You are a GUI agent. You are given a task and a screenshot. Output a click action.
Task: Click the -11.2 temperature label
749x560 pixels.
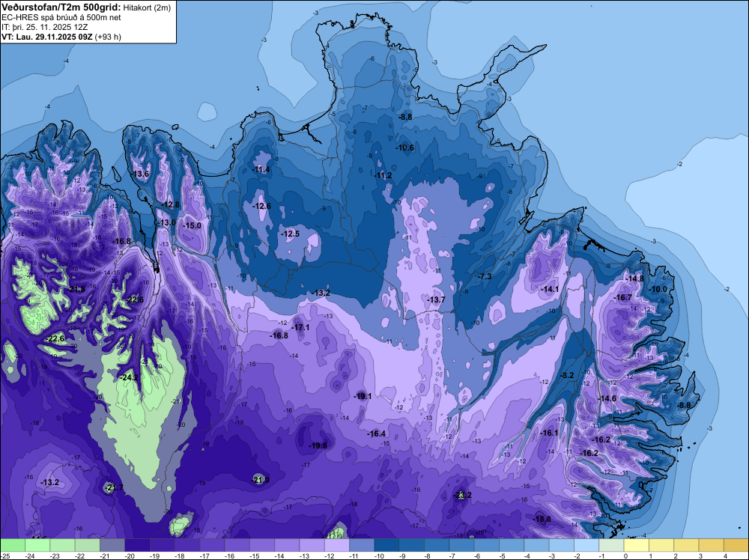click(383, 176)
